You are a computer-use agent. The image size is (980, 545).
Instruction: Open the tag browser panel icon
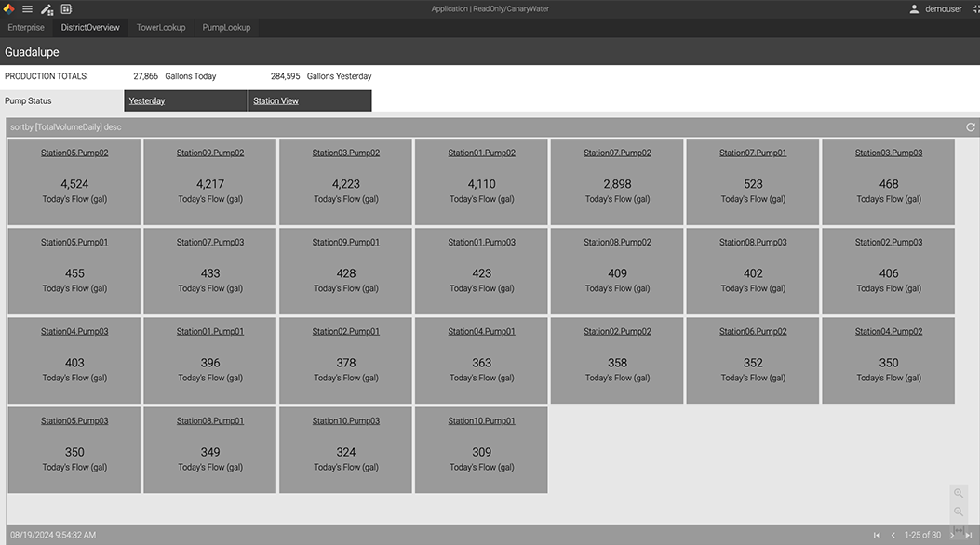[66, 8]
